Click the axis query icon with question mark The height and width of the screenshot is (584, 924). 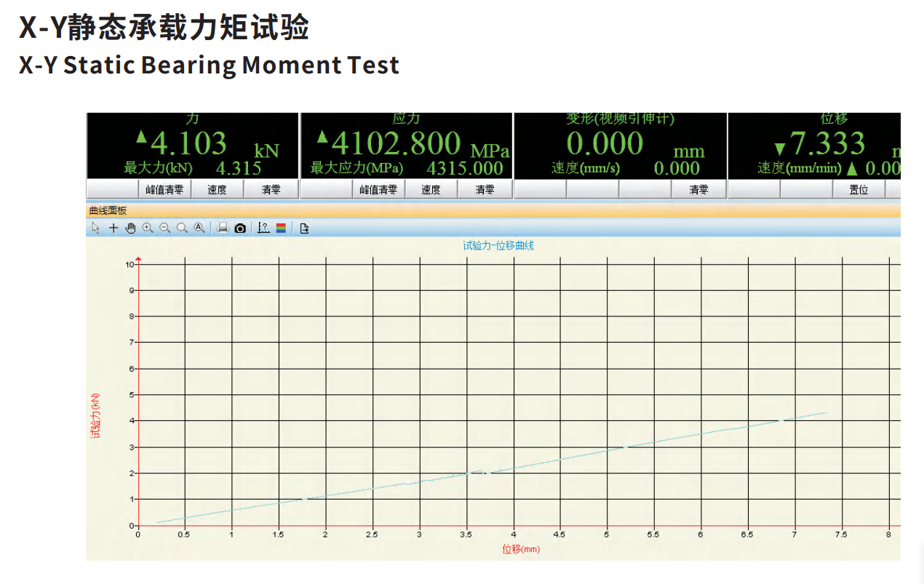point(263,228)
